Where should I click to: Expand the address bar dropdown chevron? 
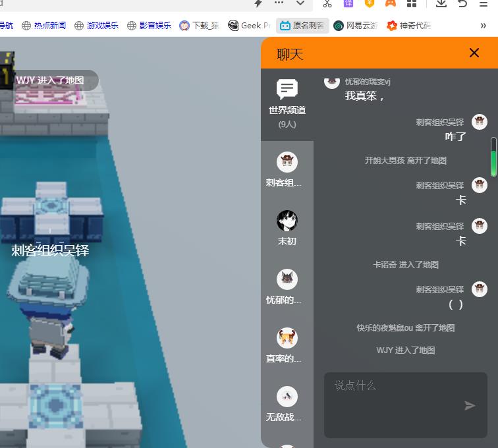pos(300,3)
